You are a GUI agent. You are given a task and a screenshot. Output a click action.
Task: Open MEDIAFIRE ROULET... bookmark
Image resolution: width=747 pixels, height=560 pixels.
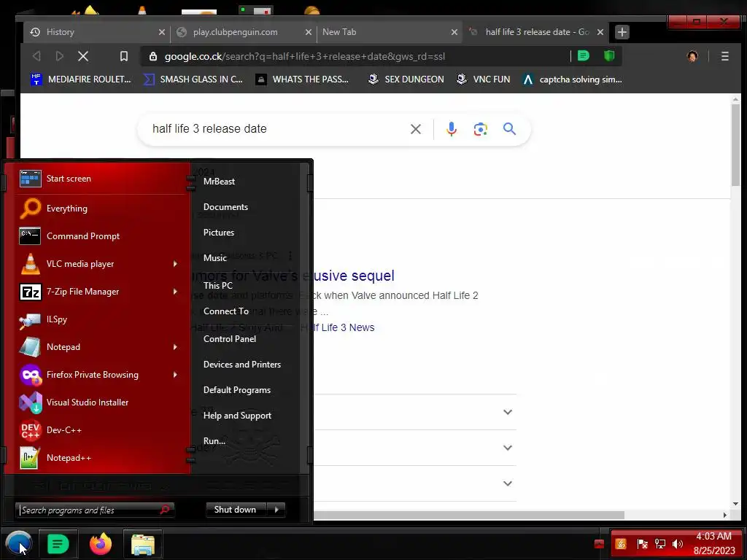(x=80, y=79)
